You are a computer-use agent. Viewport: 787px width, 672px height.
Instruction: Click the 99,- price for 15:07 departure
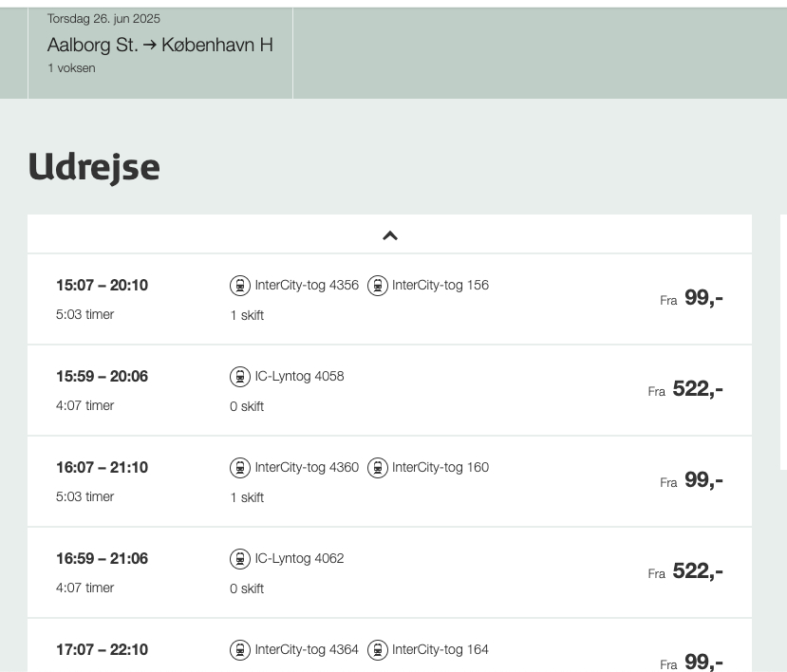[x=703, y=298]
